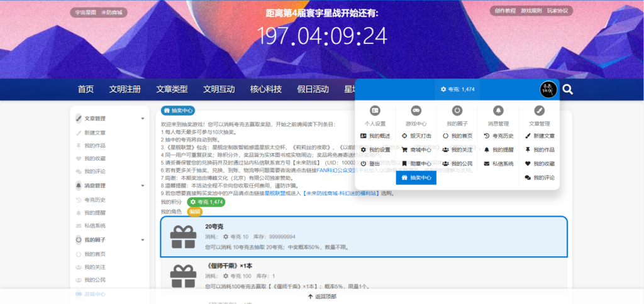Select 我的评论 in the left sidebar
This screenshot has width=644, height=304.
(x=96, y=171)
